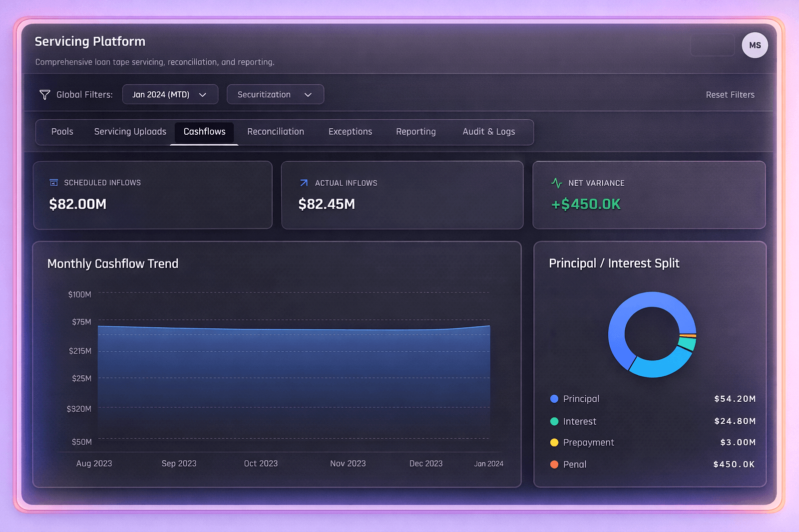The width and height of the screenshot is (799, 532).
Task: Open the Audit & Logs tab
Action: coord(488,131)
